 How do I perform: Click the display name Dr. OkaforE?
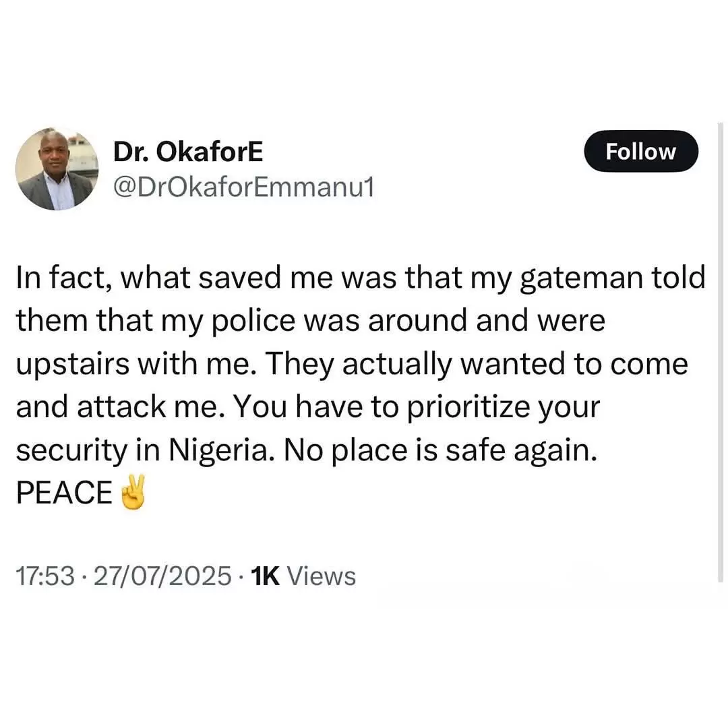click(188, 153)
